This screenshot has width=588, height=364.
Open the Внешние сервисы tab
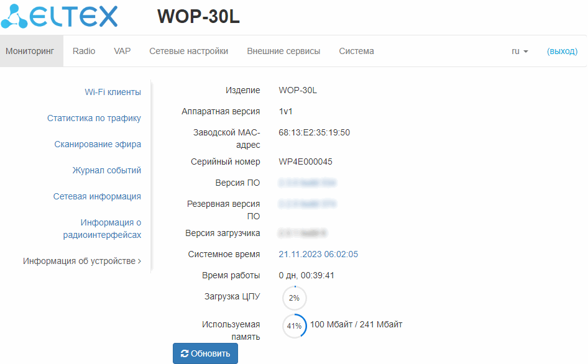click(x=283, y=51)
